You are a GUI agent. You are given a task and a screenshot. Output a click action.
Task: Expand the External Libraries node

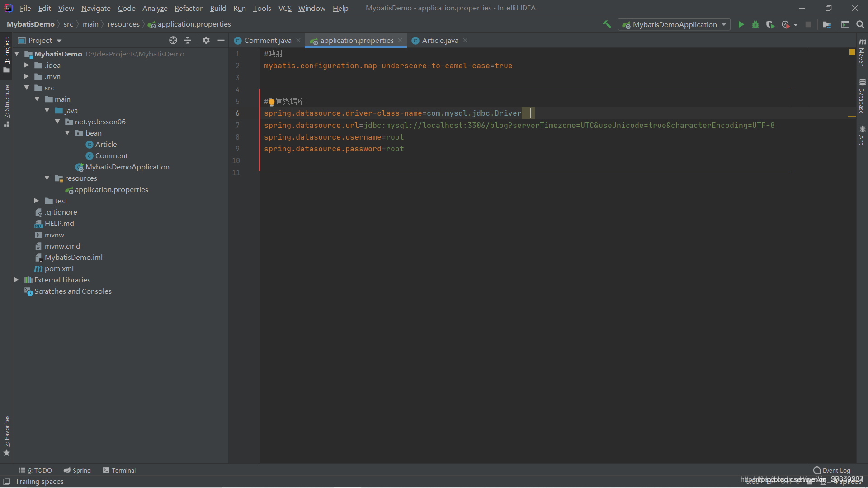pyautogui.click(x=16, y=280)
